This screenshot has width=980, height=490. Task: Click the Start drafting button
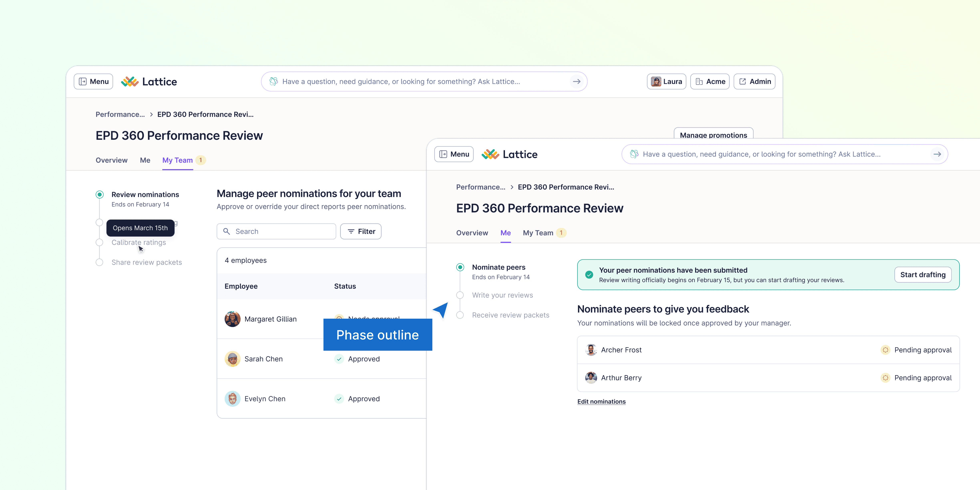click(923, 275)
